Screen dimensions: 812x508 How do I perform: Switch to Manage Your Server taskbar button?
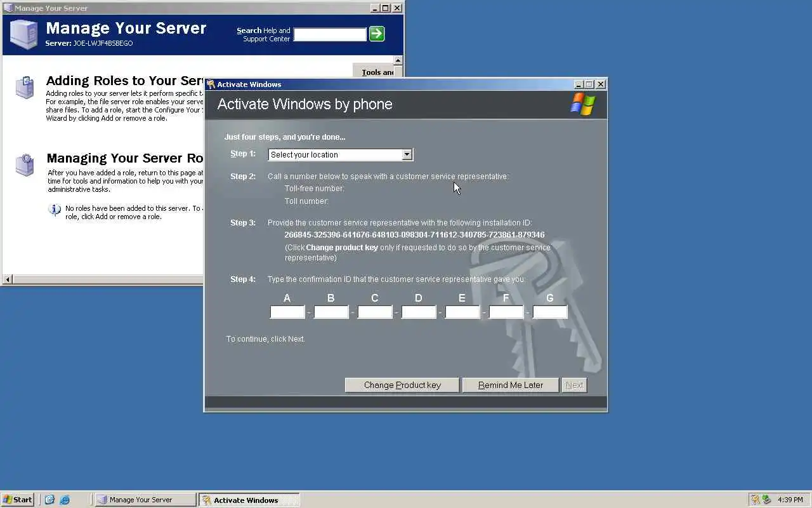coord(145,500)
